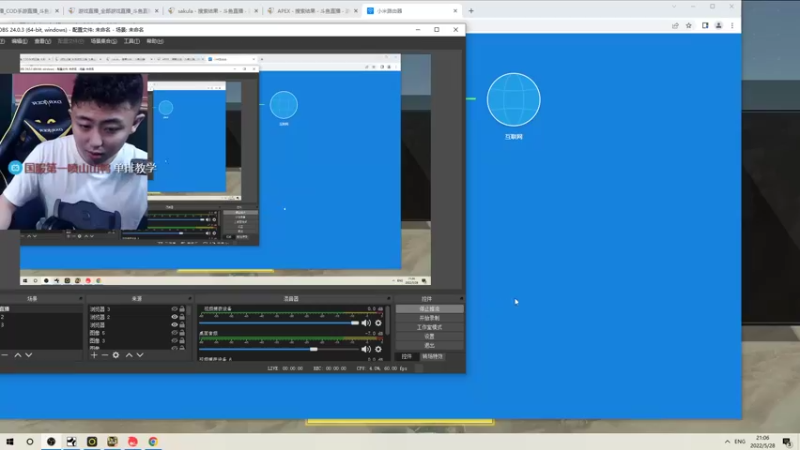This screenshot has height=450, width=800.
Task: Close the sakula Chrome tab
Action: click(x=256, y=11)
